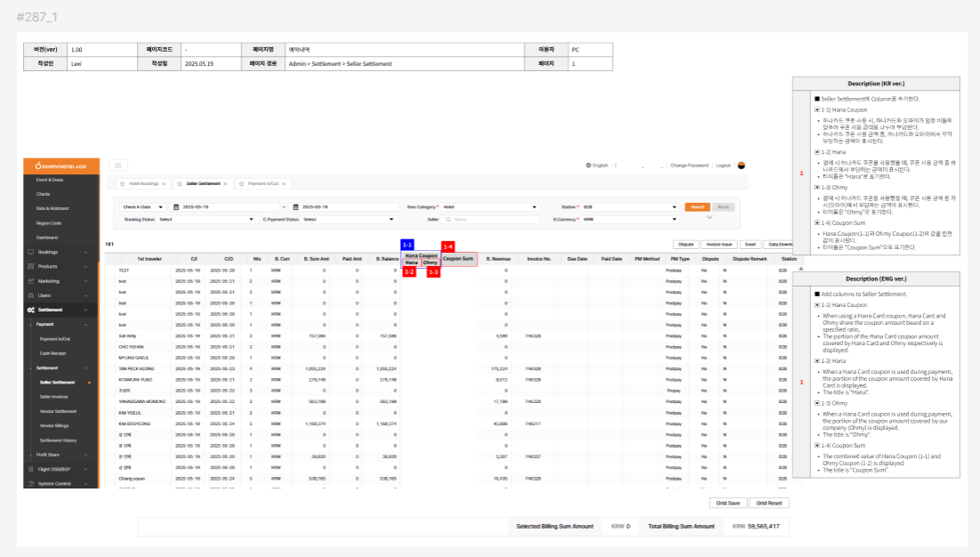Open the Booking Status dropdown
Viewport: 980px width, 557px height.
click(240, 218)
